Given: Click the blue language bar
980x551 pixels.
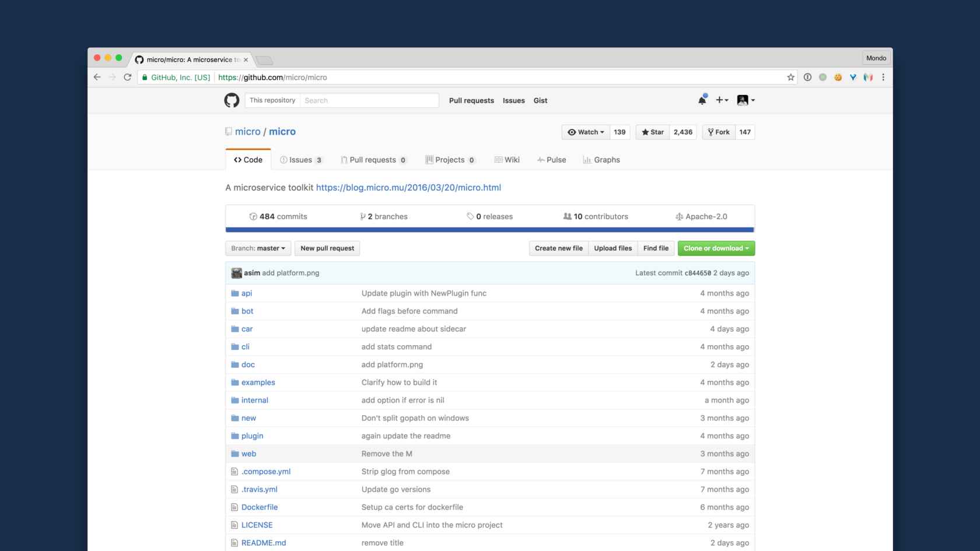Looking at the screenshot, I should (490, 230).
